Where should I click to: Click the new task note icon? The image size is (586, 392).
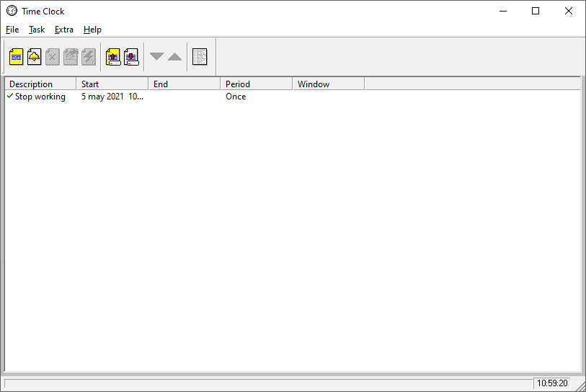coord(16,57)
